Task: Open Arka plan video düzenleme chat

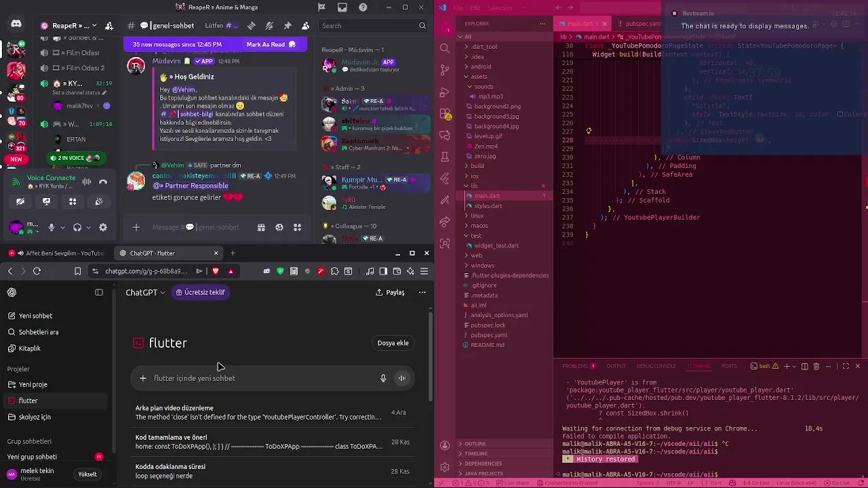Action: click(x=274, y=413)
